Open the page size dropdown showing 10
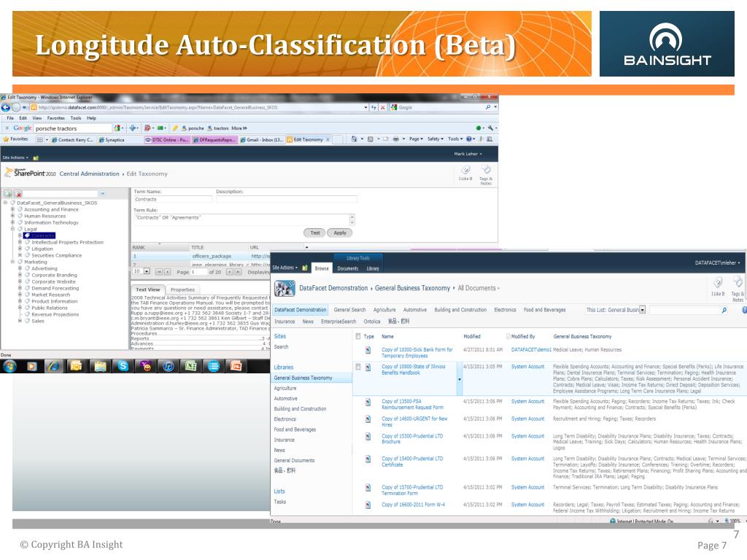 [147, 271]
